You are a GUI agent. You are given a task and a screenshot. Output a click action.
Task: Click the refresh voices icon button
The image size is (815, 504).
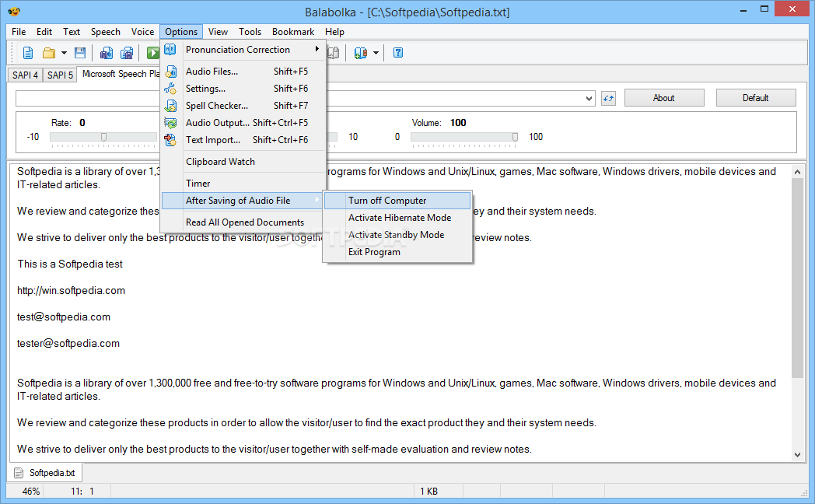coord(609,98)
